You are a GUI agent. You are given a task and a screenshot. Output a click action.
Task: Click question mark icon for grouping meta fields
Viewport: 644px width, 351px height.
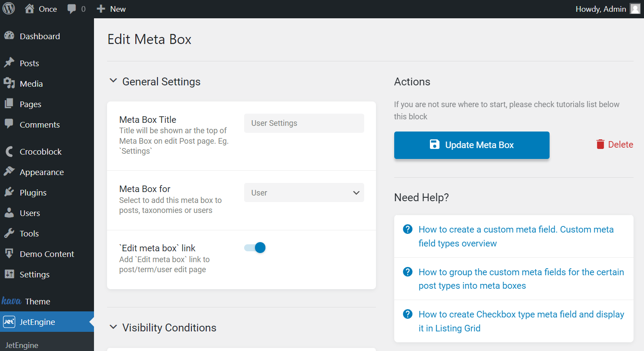click(x=408, y=272)
